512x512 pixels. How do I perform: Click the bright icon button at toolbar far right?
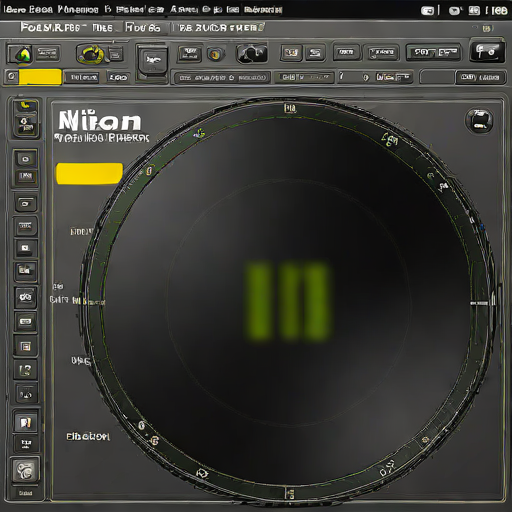click(x=487, y=51)
